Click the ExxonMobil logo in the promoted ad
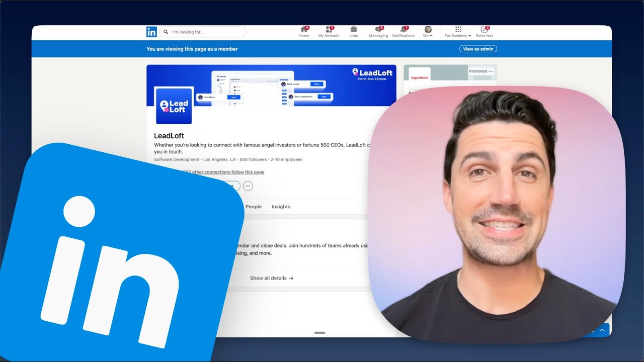The height and width of the screenshot is (362, 644). coord(419,77)
